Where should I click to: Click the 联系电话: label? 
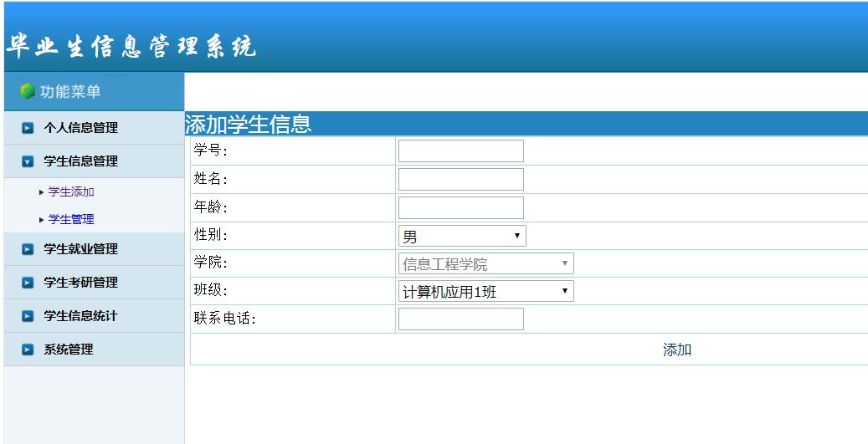(x=225, y=318)
